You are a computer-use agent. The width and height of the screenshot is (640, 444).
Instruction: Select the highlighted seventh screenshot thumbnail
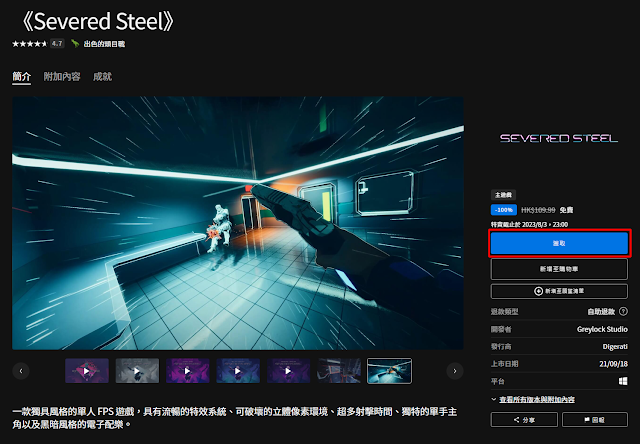click(x=389, y=371)
